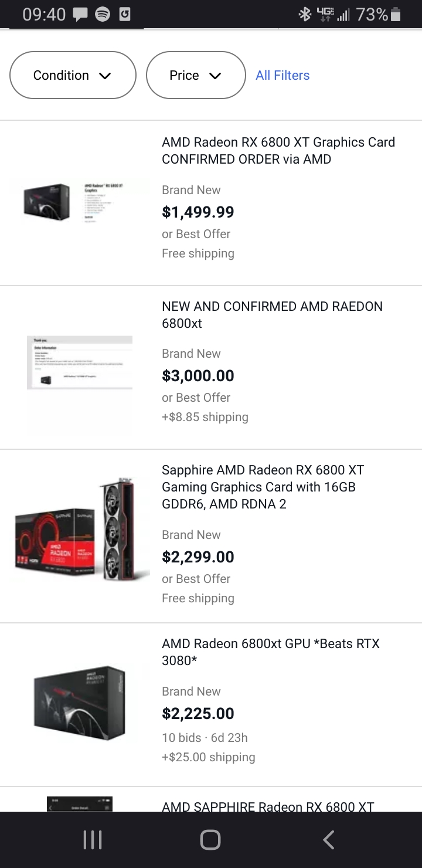Viewport: 422px width, 868px height.
Task: Tap the Spotify status bar icon
Action: (103, 15)
